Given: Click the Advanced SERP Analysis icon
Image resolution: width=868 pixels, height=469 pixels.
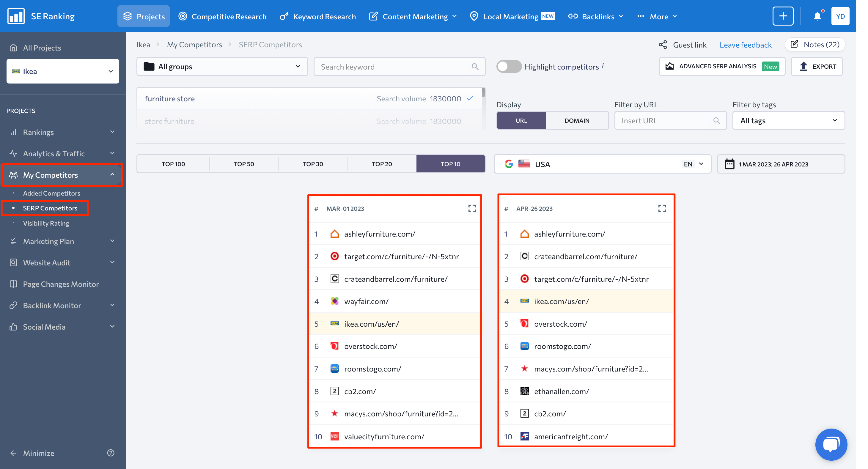Looking at the screenshot, I should (669, 66).
